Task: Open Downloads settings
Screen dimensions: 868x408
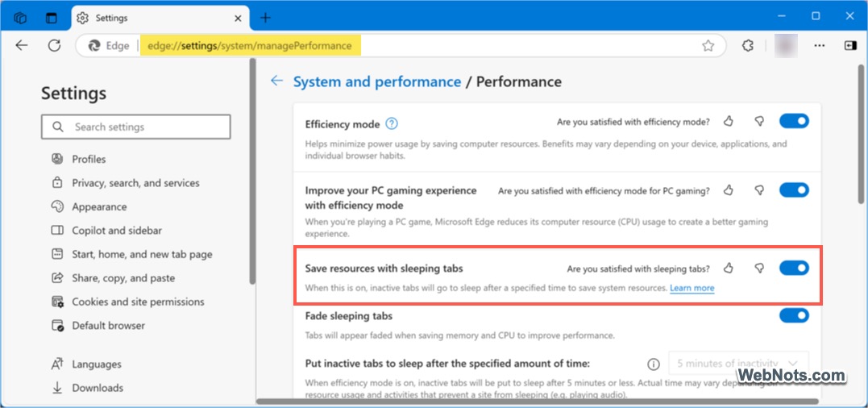Action: (98, 388)
